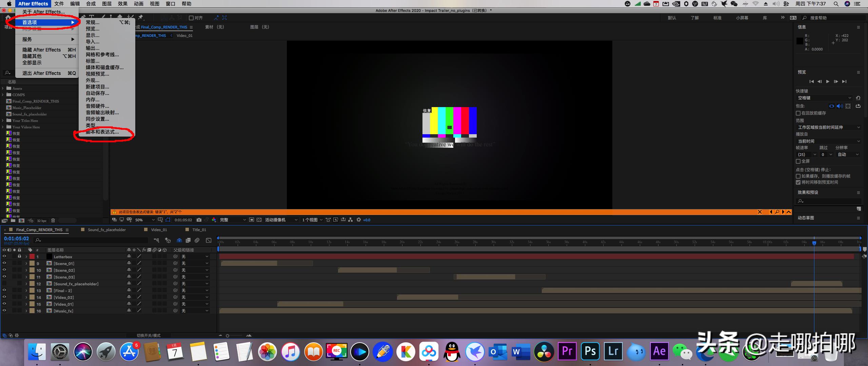The height and width of the screenshot is (366, 868).
Task: Click the Letterbox layer red label swatch
Action: [x=32, y=257]
